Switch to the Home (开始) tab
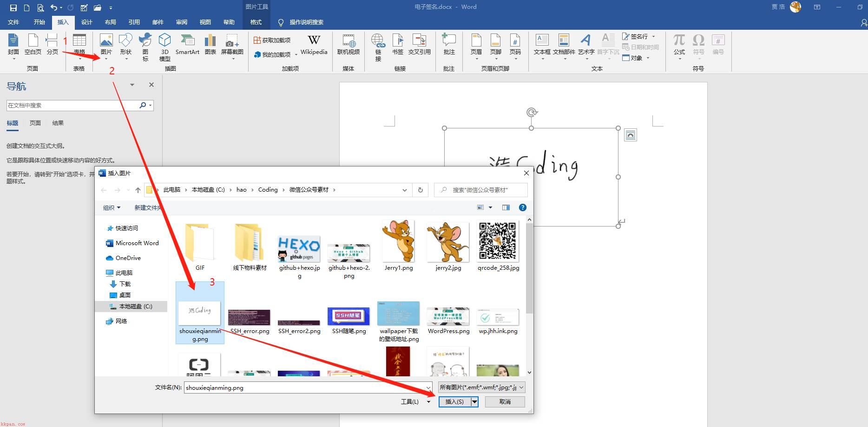This screenshot has width=868, height=427. tap(39, 22)
